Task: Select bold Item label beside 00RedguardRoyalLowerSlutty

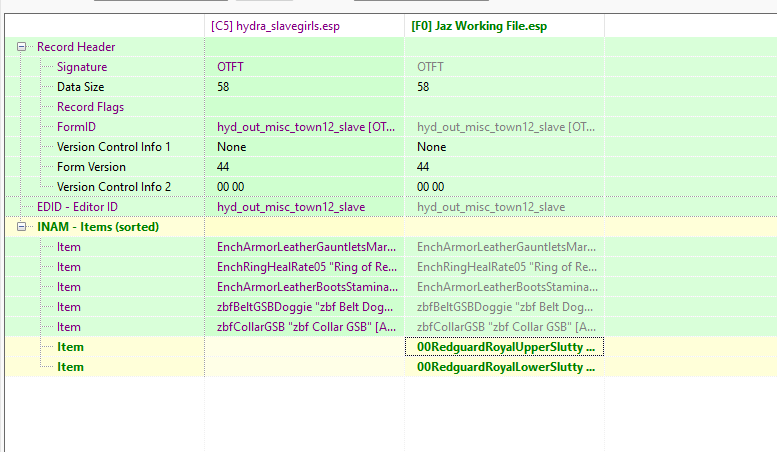Action: [70, 367]
